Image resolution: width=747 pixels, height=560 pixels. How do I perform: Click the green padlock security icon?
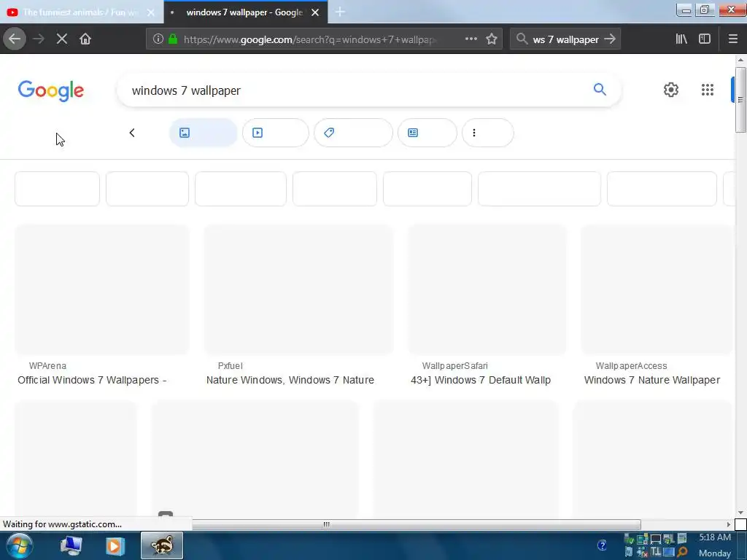tap(173, 39)
